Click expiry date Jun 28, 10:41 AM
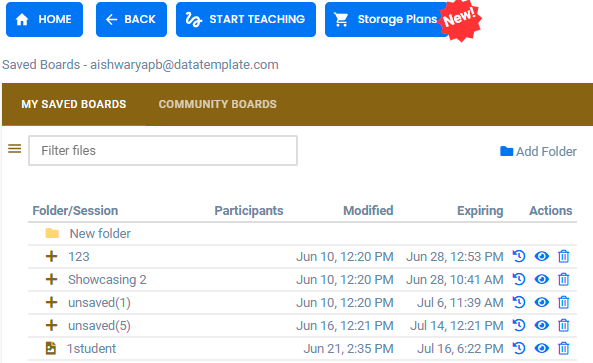The width and height of the screenshot is (593, 363). click(x=455, y=280)
